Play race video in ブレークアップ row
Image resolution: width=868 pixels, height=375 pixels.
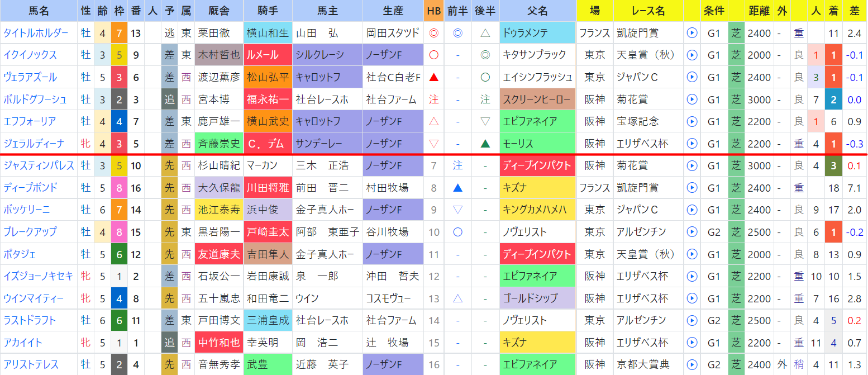pyautogui.click(x=692, y=232)
